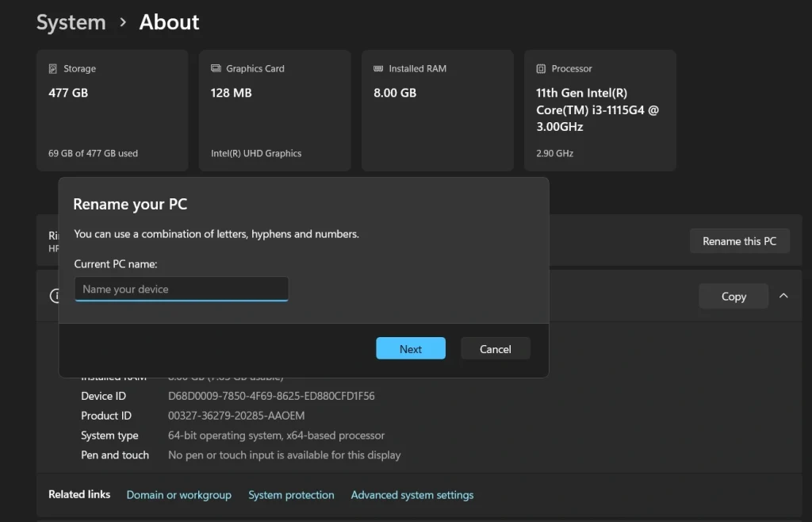Click the Installed RAM icon
Image resolution: width=812 pixels, height=522 pixels.
[378, 69]
